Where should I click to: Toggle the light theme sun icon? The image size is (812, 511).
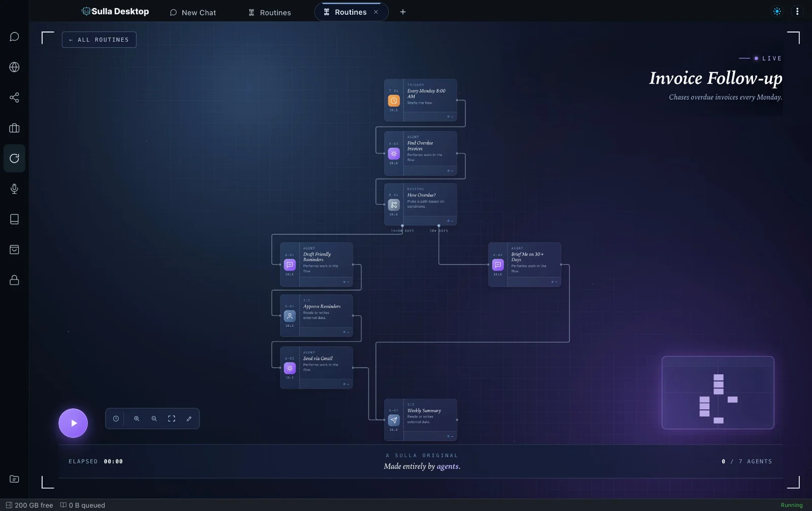coord(777,11)
